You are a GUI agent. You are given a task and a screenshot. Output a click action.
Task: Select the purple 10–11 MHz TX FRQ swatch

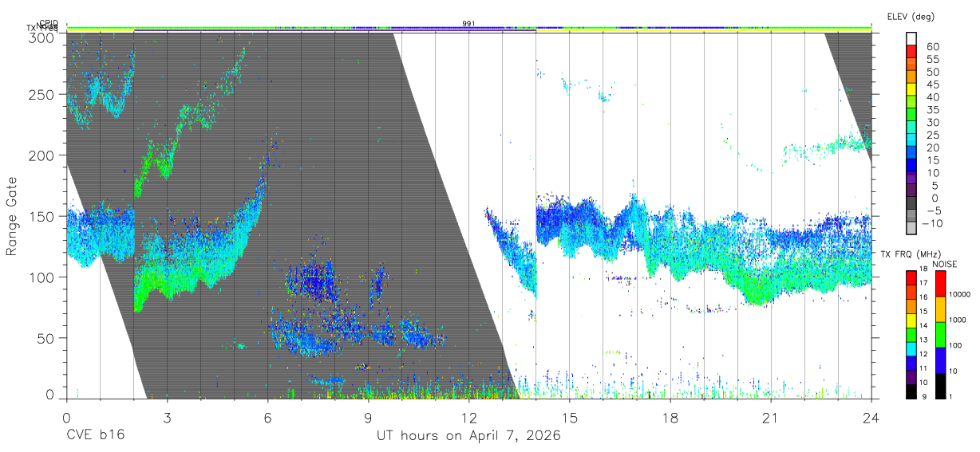pyautogui.click(x=911, y=378)
